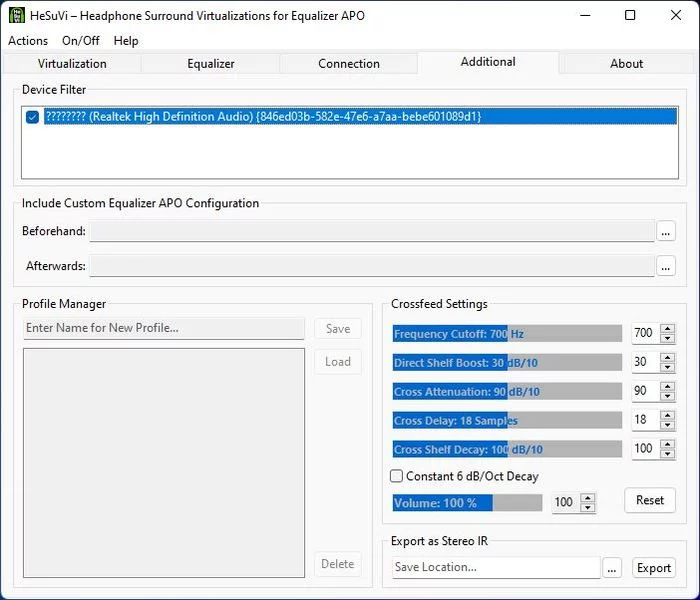The width and height of the screenshot is (700, 600).
Task: Click browse button for Save Location
Action: point(613,568)
